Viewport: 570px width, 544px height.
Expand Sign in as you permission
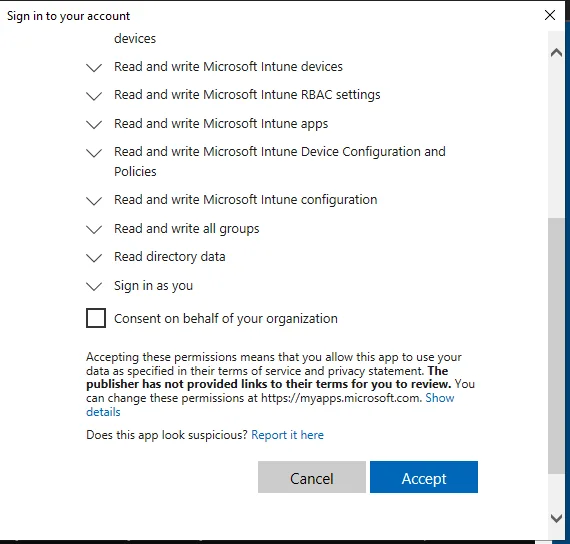click(x=94, y=287)
